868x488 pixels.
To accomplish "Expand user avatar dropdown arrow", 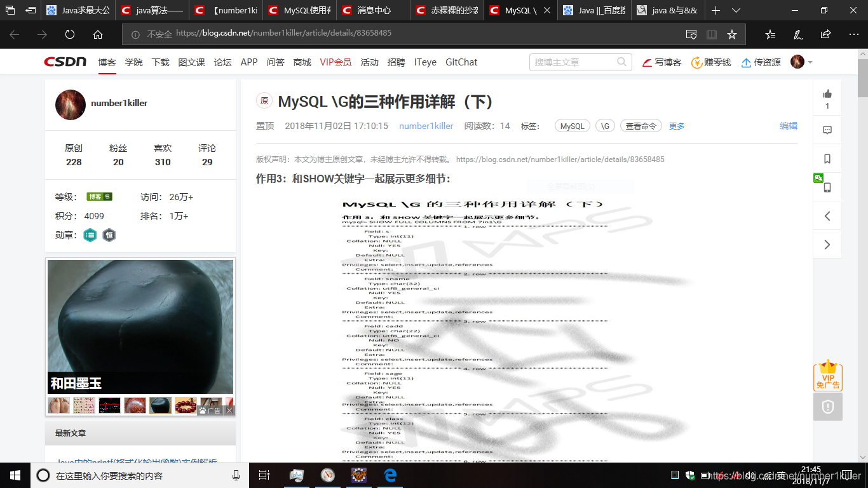I will point(810,62).
